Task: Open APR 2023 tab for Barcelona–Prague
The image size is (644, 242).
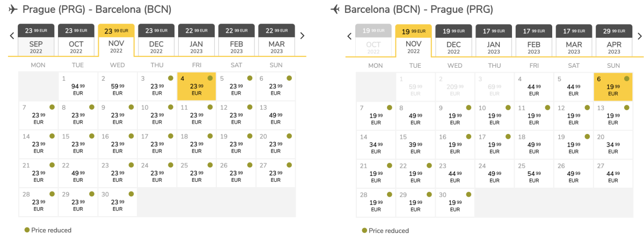Action: (614, 40)
